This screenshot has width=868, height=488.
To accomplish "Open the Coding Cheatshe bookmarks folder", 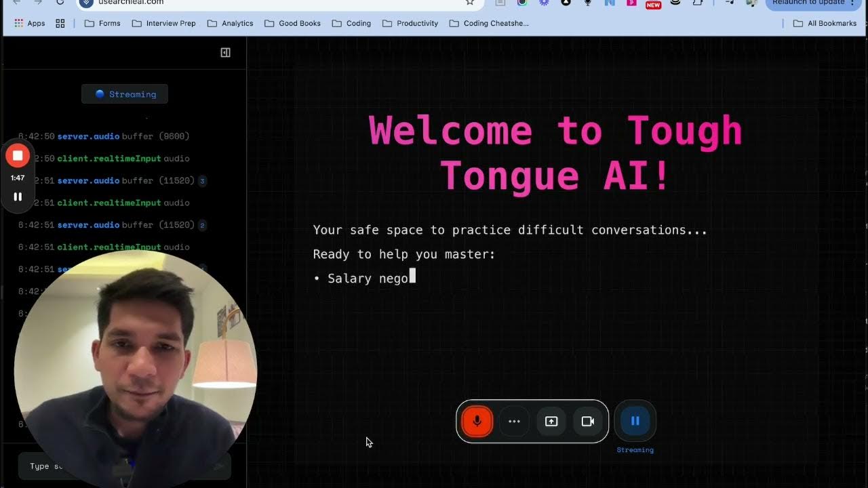I will (489, 22).
